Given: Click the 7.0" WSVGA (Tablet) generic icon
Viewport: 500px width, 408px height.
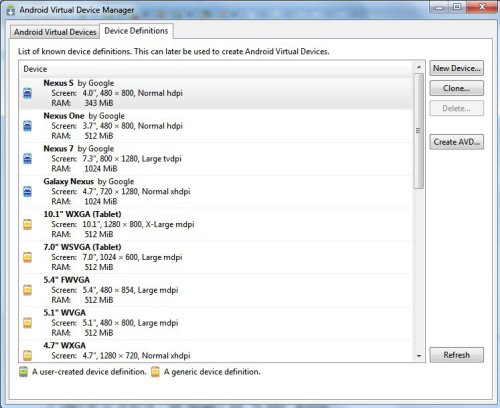Looking at the screenshot, I should tap(28, 257).
